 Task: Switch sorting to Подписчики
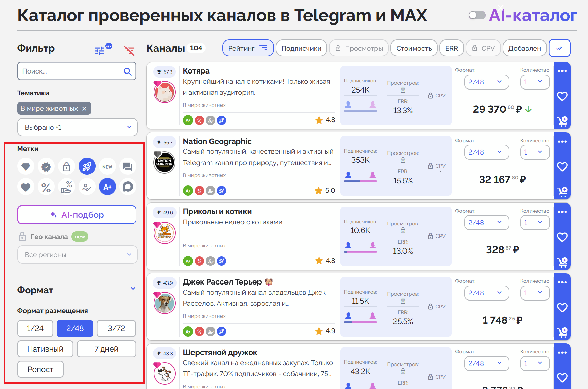[301, 48]
